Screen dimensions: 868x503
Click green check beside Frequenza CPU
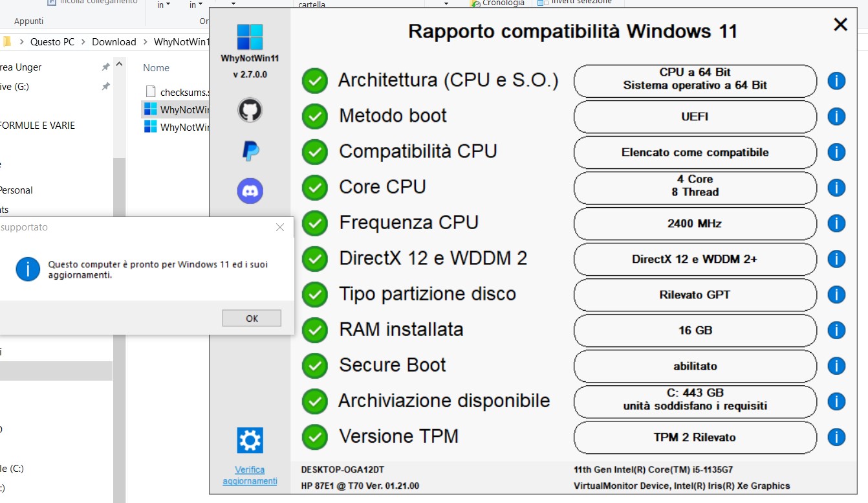pos(315,223)
